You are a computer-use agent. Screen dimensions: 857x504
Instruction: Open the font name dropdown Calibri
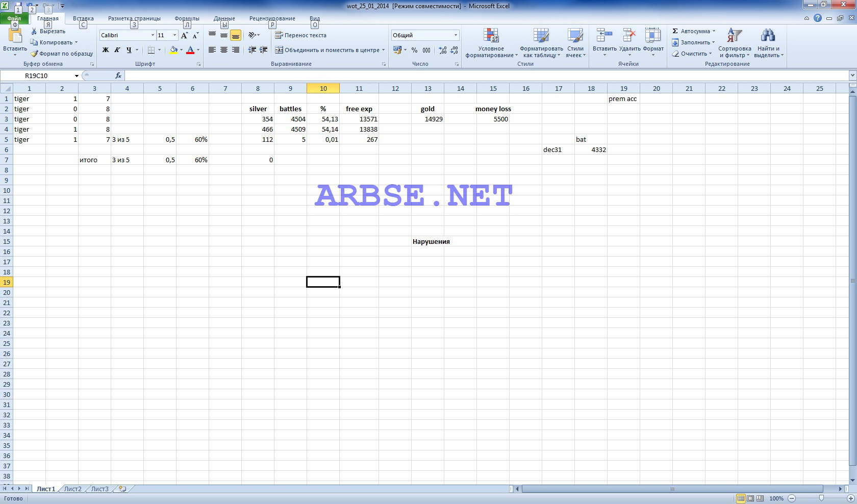pyautogui.click(x=153, y=35)
